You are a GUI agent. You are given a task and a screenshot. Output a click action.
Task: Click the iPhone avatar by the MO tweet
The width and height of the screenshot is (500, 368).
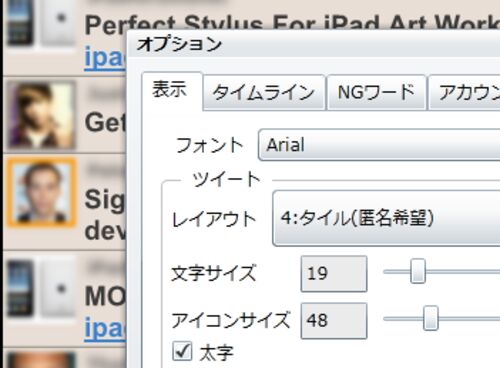click(x=41, y=288)
